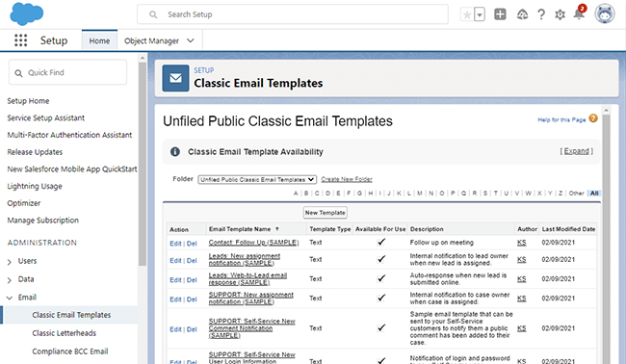The height and width of the screenshot is (364, 626).
Task: Open the App Launcher grid icon
Action: tap(21, 40)
